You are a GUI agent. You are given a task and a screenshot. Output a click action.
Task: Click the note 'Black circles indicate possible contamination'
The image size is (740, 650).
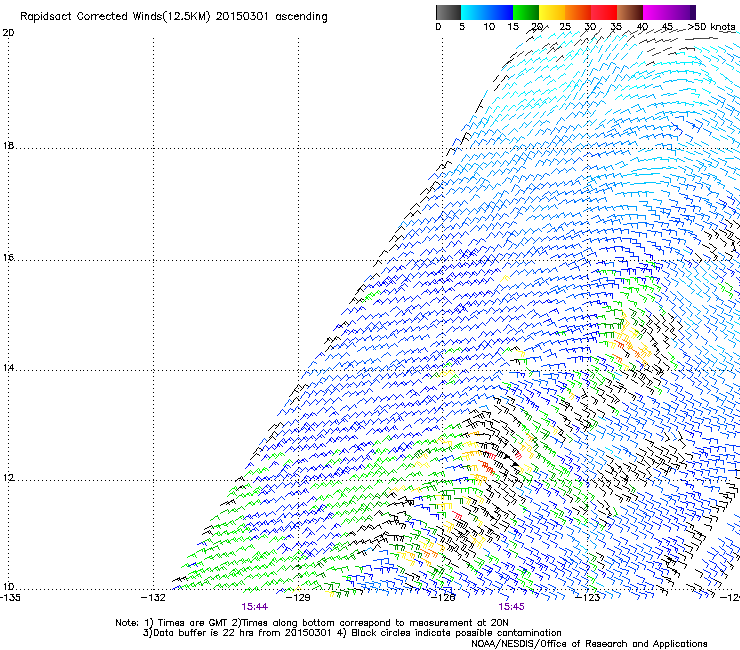click(x=456, y=633)
